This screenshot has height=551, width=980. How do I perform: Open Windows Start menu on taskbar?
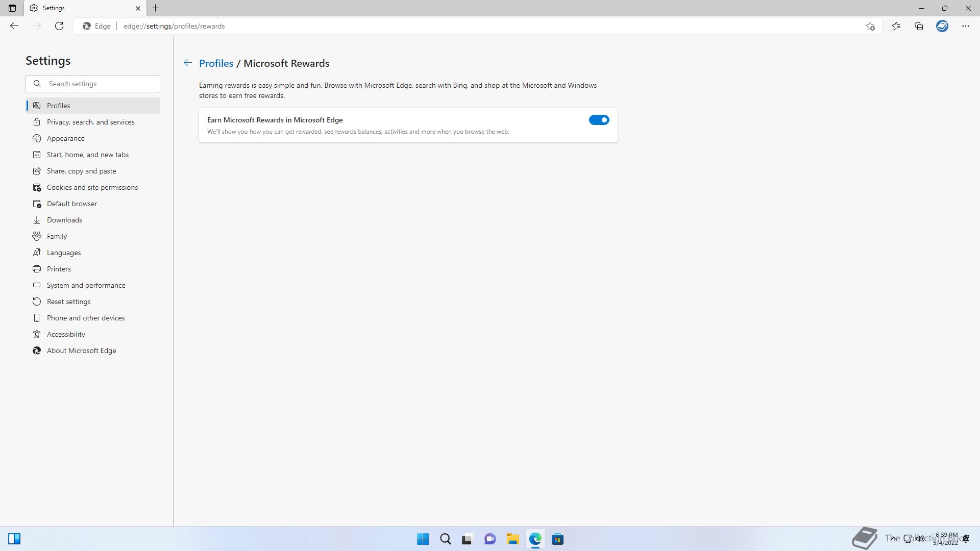tap(423, 539)
